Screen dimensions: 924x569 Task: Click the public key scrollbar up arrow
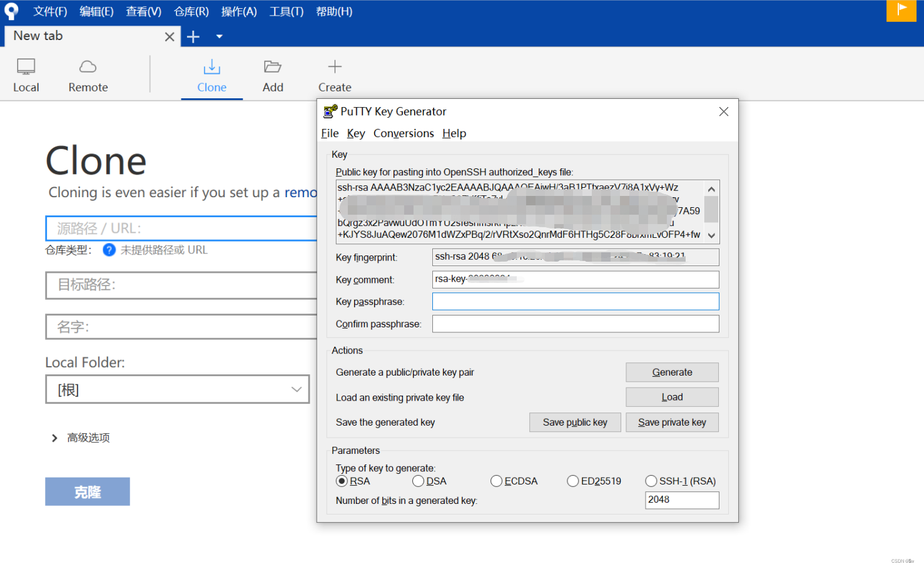(711, 188)
